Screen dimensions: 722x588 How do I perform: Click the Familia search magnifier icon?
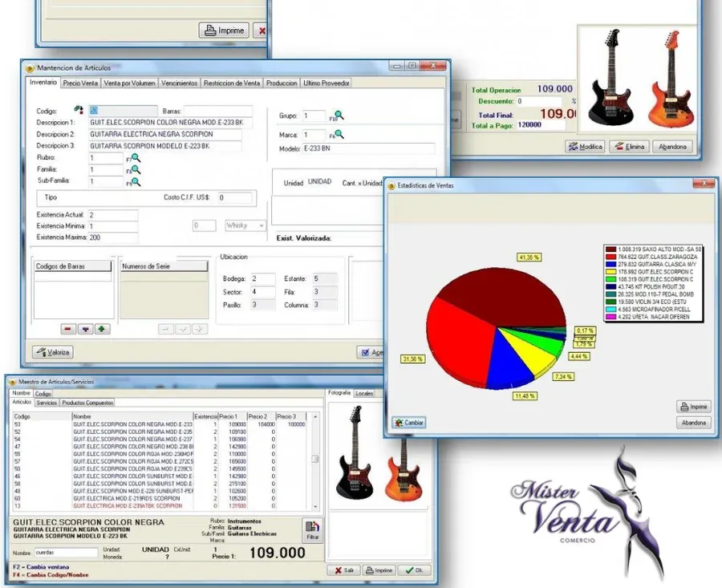tap(136, 170)
